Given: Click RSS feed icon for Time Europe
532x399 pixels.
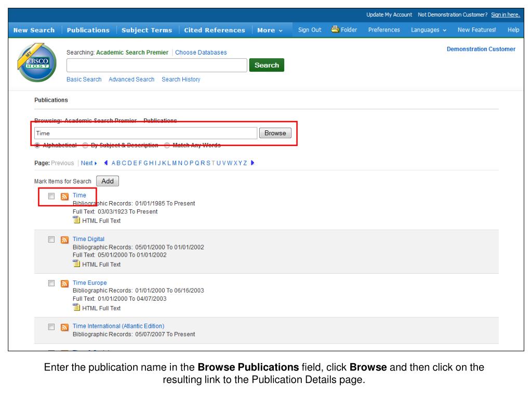Looking at the screenshot, I should coord(64,283).
